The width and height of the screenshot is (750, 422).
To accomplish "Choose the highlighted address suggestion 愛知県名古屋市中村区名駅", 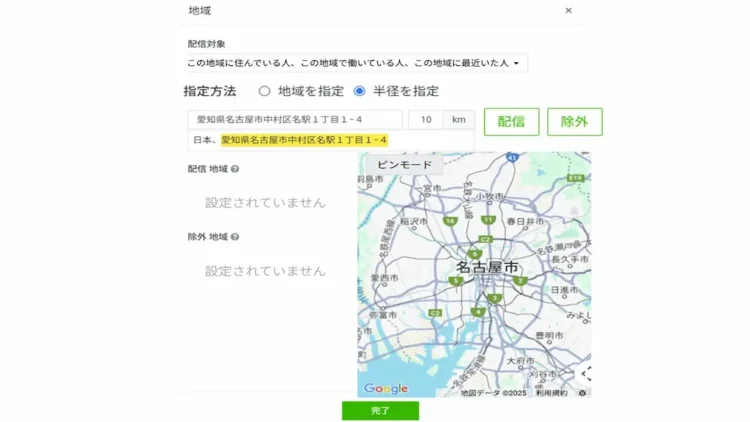I will (303, 140).
